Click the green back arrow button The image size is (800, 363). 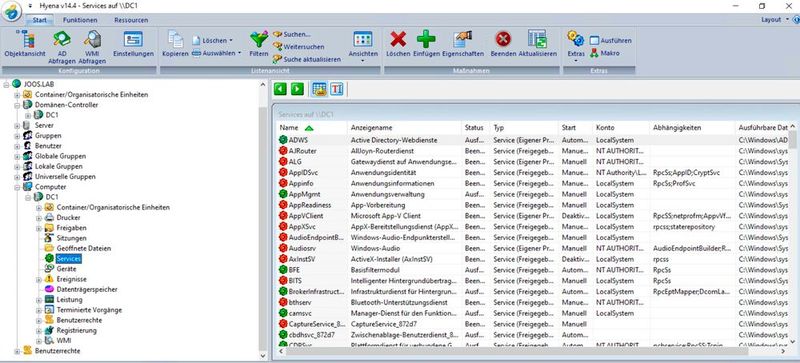[280, 89]
